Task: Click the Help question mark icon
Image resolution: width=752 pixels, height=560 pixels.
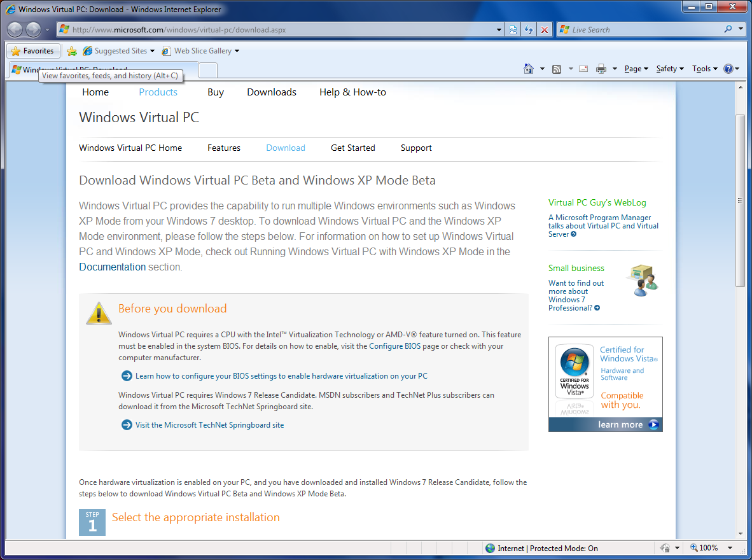Action: click(728, 69)
